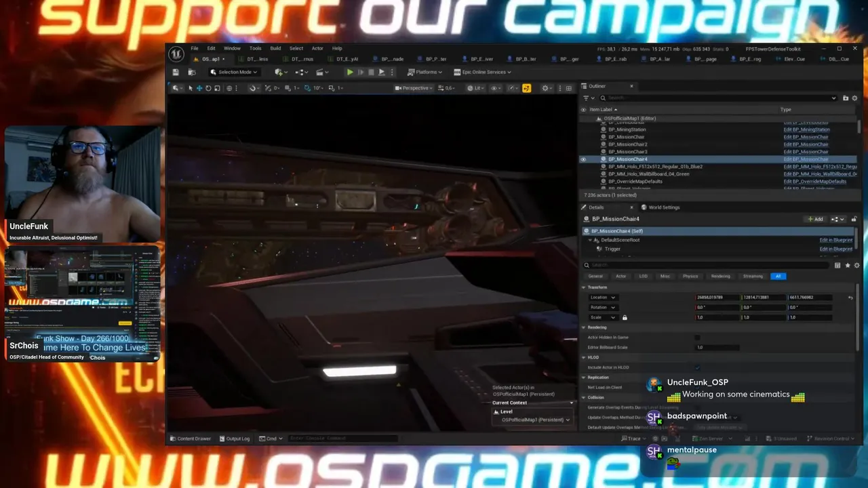
Task: Open the Platforms dropdown
Action: pos(425,72)
